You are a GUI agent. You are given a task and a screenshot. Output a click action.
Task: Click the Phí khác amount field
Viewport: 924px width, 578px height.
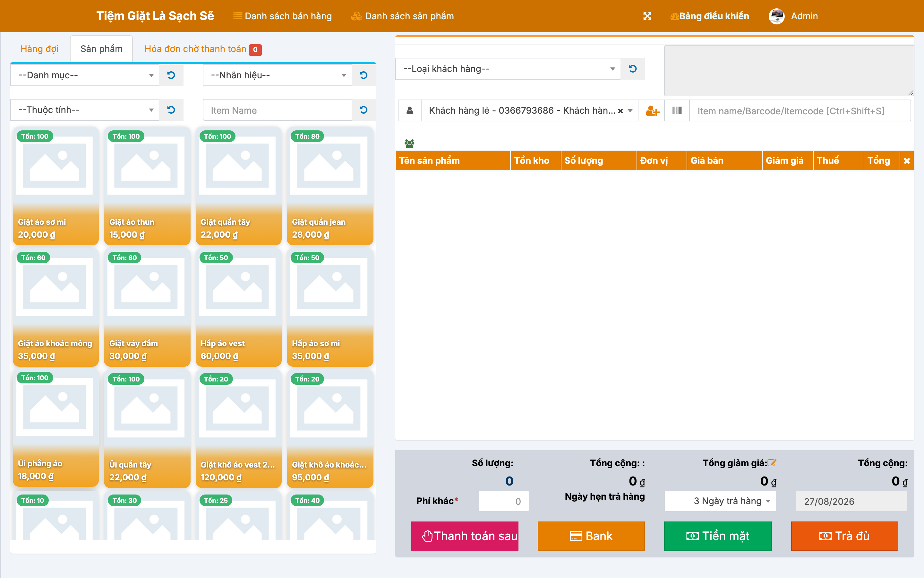(504, 501)
